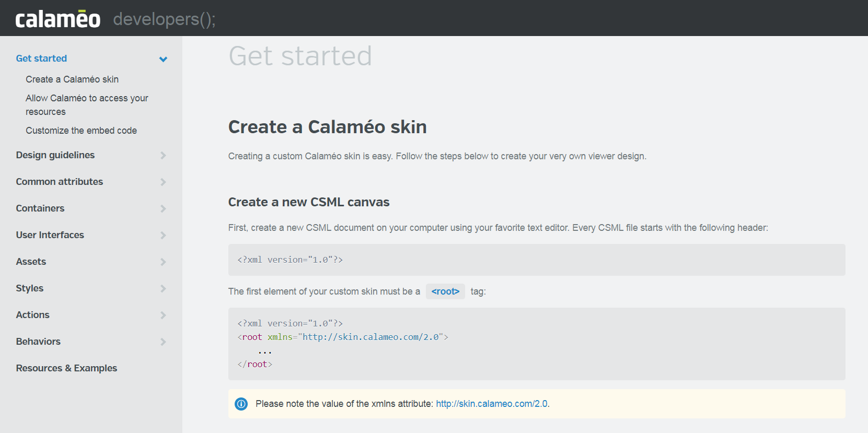Expand Styles chevron arrow
Screen dimensions: 868x433
click(x=163, y=289)
